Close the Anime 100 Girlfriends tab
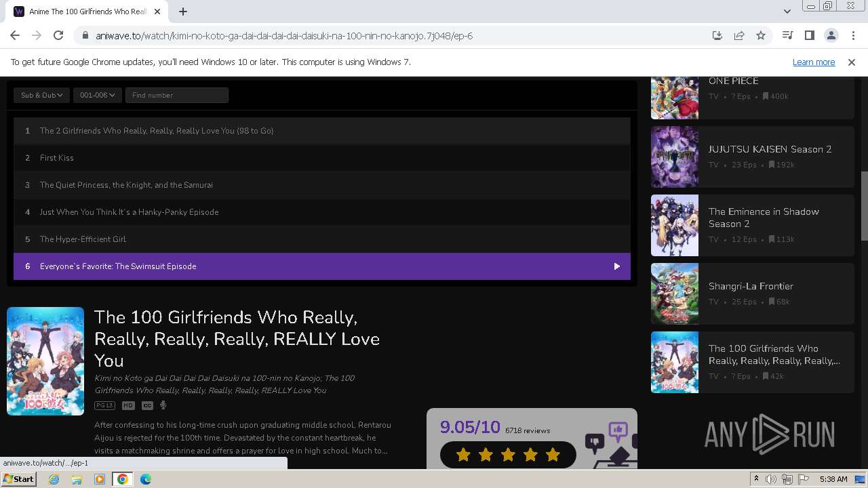 tap(157, 12)
